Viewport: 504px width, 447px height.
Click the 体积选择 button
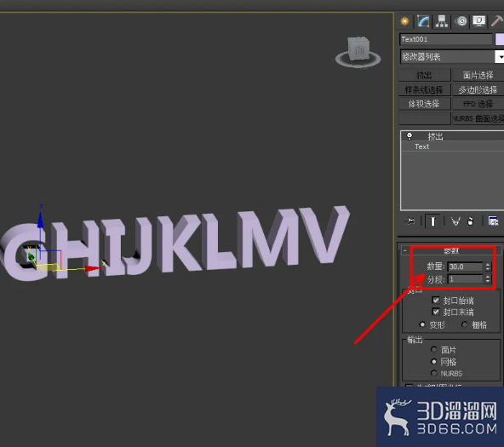click(x=424, y=104)
